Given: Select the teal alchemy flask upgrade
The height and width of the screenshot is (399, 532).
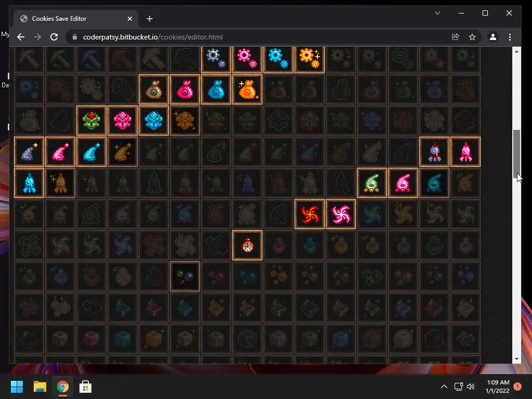Looking at the screenshot, I should [434, 183].
